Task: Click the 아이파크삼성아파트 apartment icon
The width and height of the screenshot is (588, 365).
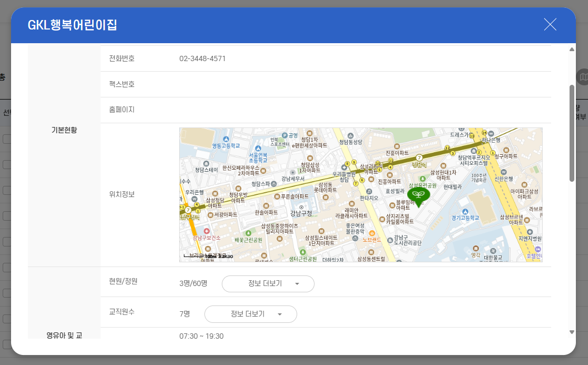Action: (x=524, y=185)
